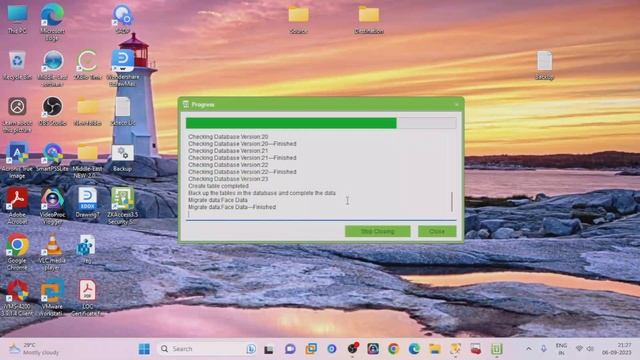Select Wondershare EdrawMax desktop shortcut
Image resolution: width=640 pixels, height=360 pixels.
(x=122, y=68)
